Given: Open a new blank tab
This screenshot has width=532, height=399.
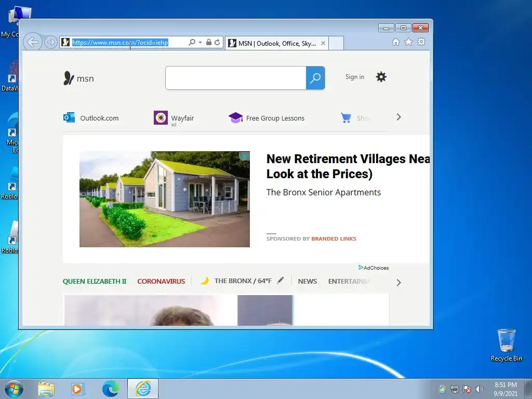Looking at the screenshot, I should tap(336, 43).
